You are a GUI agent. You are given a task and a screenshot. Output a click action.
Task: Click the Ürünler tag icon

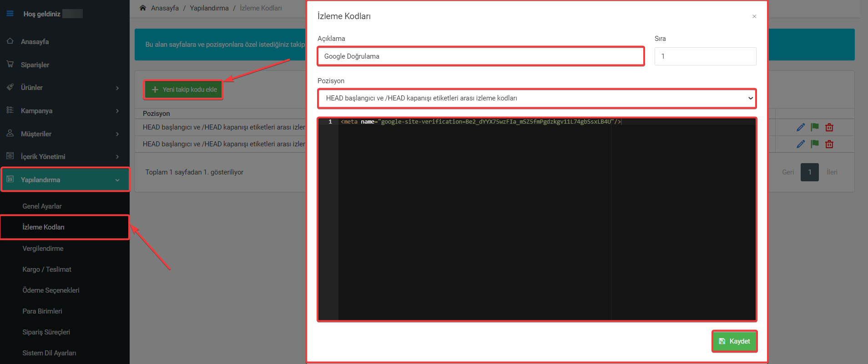(x=10, y=87)
